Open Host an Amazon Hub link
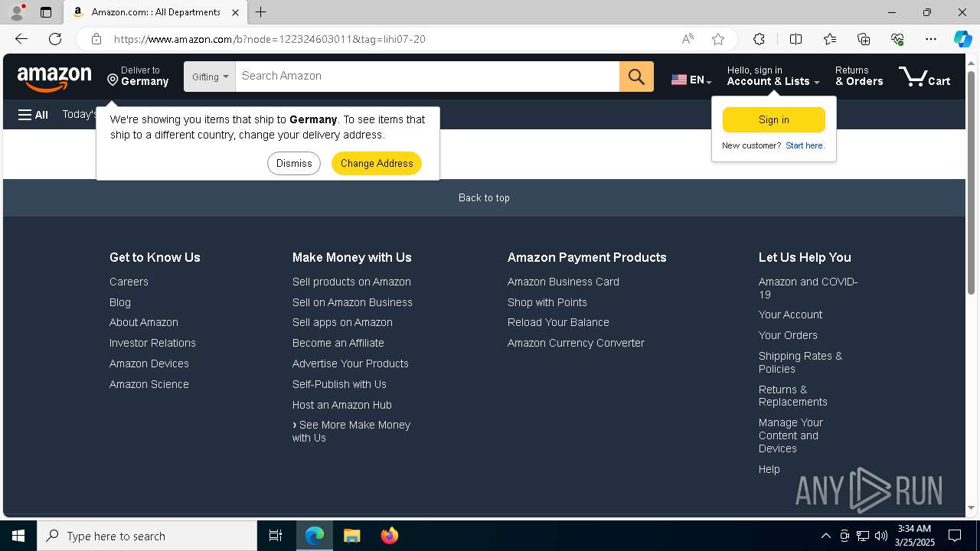The height and width of the screenshot is (551, 980). point(342,405)
